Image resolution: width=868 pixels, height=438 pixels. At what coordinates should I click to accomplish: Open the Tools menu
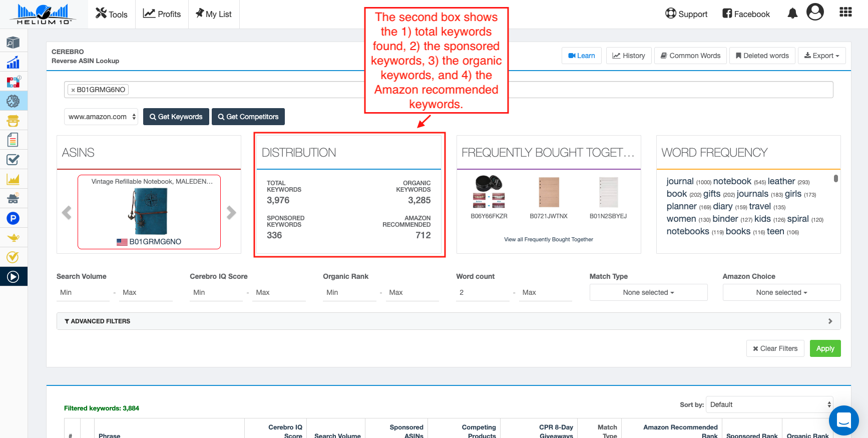pyautogui.click(x=112, y=14)
